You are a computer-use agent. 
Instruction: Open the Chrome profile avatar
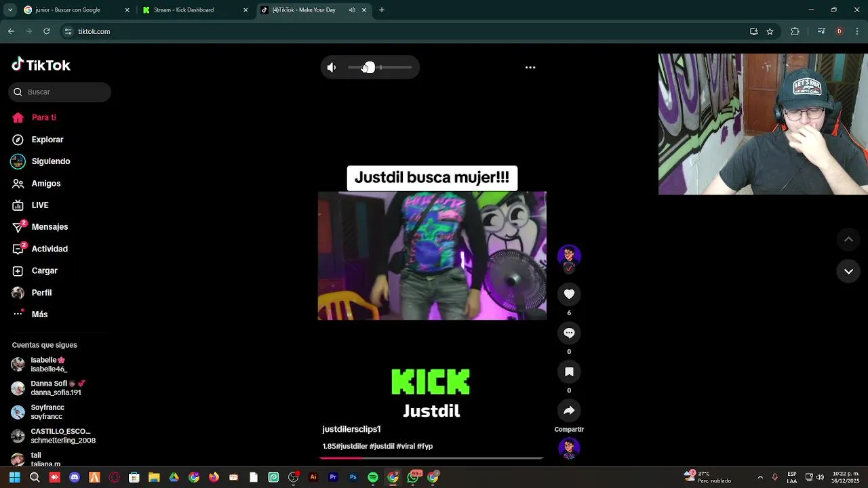(x=839, y=31)
